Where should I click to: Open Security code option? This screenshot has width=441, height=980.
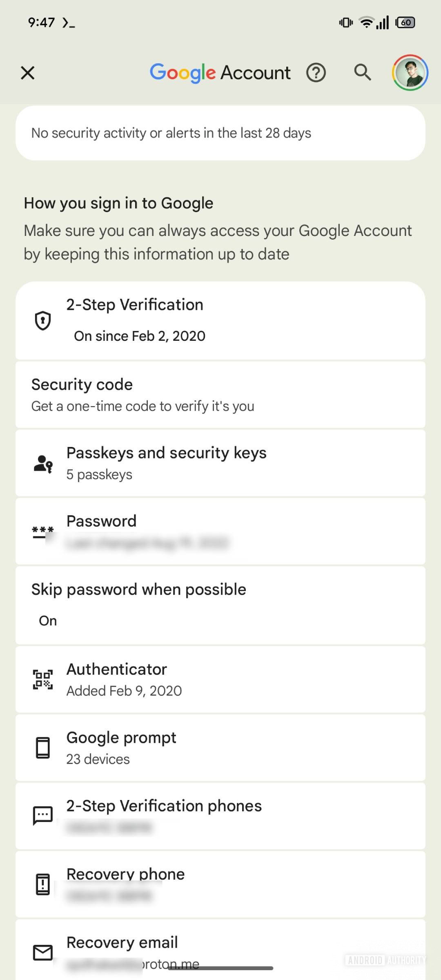click(220, 395)
